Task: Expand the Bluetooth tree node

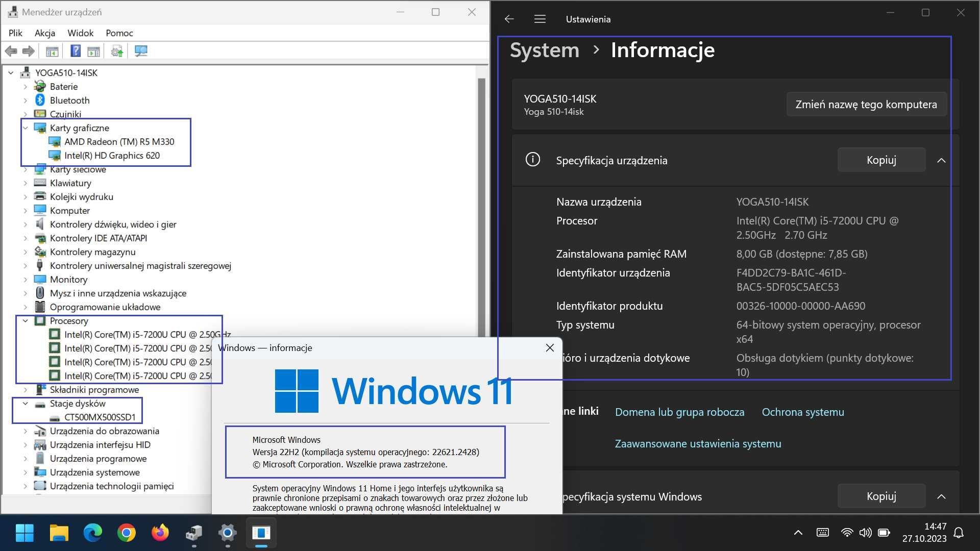Action: coord(25,101)
